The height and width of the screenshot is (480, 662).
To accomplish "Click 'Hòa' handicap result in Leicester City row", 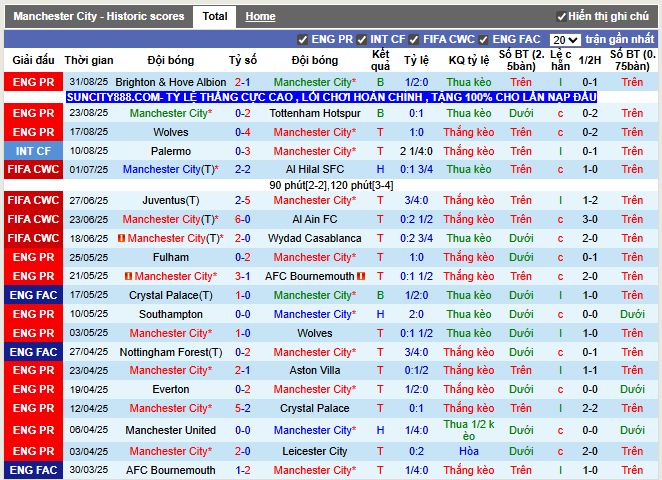I will click(x=469, y=451).
